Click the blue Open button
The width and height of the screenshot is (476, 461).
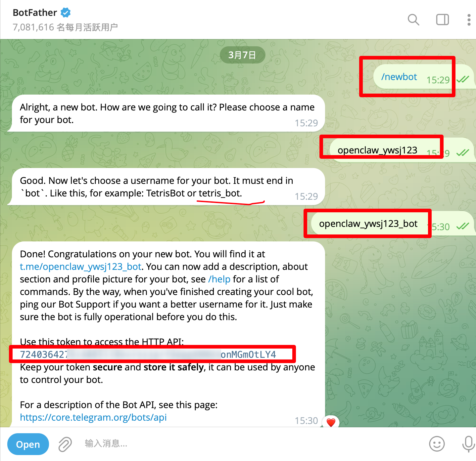(28, 444)
